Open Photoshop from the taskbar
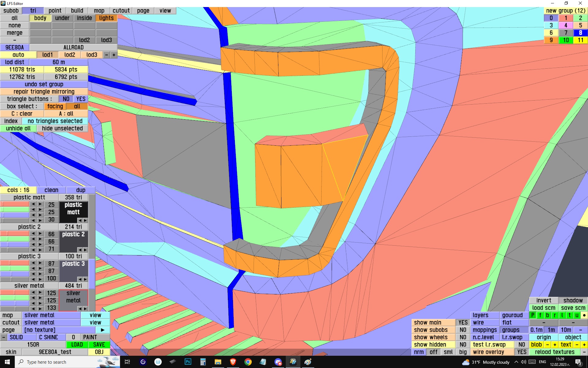Screen dimensions: 588x368 pos(188,362)
